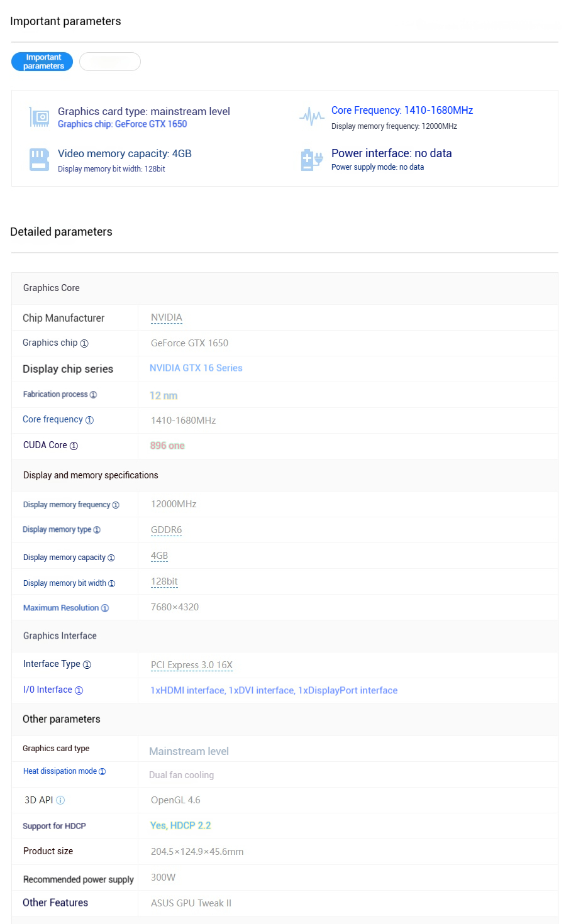This screenshot has width=571, height=924.
Task: Click the Other Features label
Action: tap(55, 903)
